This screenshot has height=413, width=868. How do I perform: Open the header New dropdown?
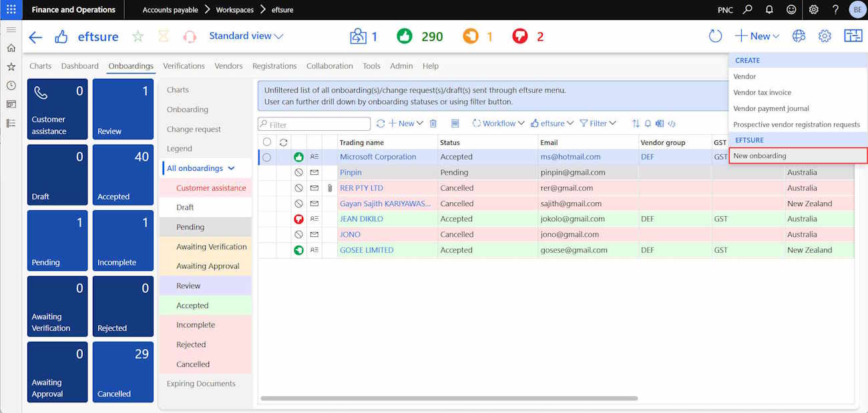757,36
